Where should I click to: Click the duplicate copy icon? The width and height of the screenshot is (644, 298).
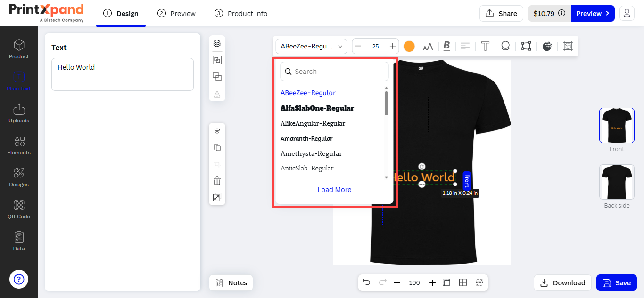coord(217,148)
